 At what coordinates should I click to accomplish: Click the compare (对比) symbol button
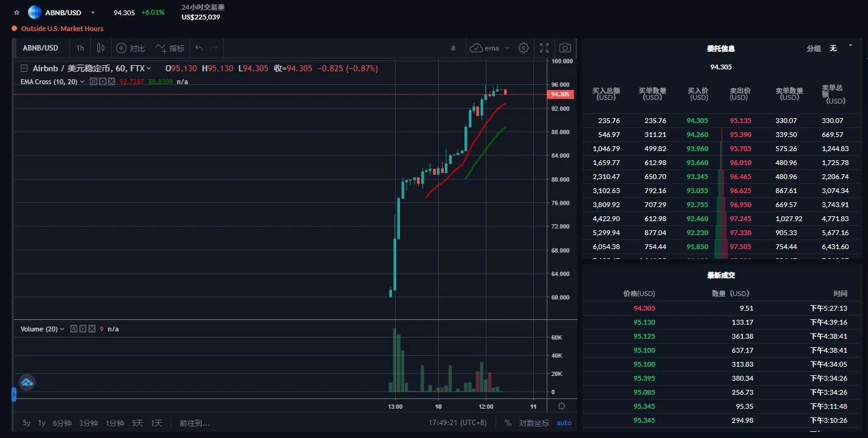click(130, 48)
